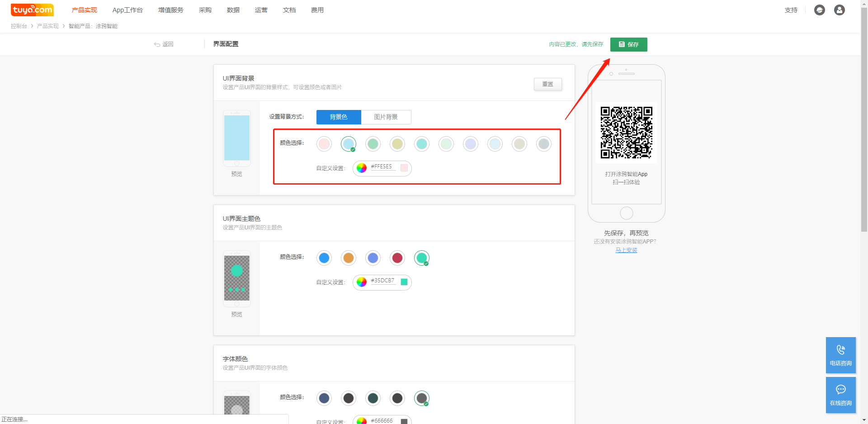The image size is (868, 424).
Task: Select the pink background color swatch
Action: click(324, 144)
